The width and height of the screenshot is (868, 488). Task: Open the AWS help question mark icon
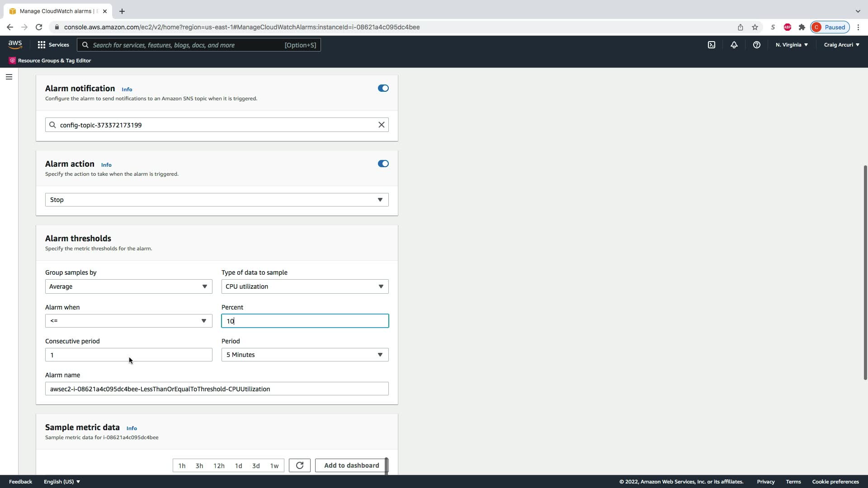[756, 45]
